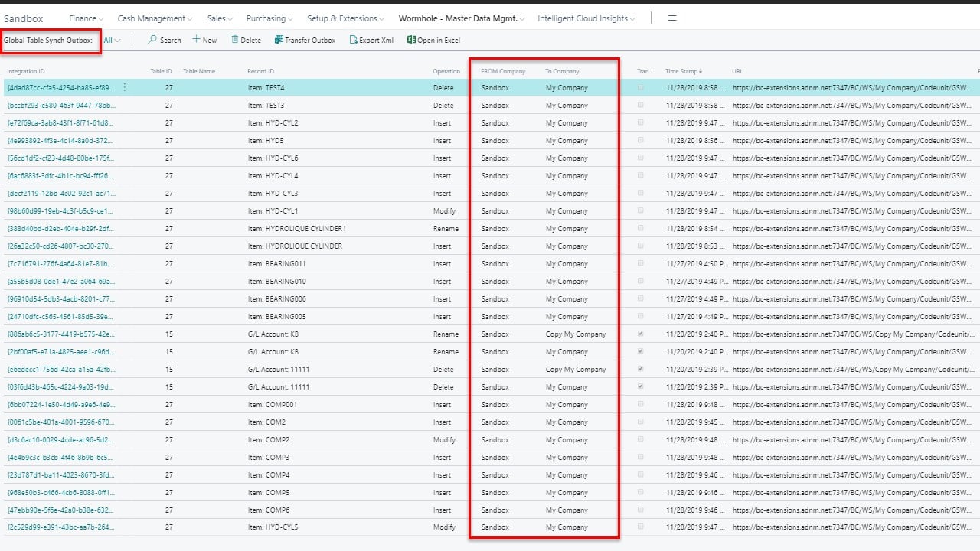980x551 pixels.
Task: Select the Item: COMP6 record cell
Action: tap(268, 510)
